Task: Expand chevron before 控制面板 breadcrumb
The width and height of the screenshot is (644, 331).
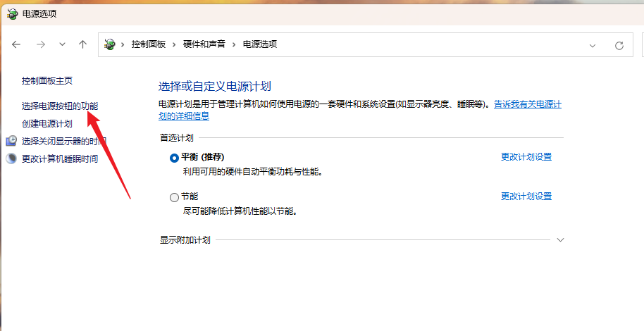Action: pyautogui.click(x=123, y=44)
